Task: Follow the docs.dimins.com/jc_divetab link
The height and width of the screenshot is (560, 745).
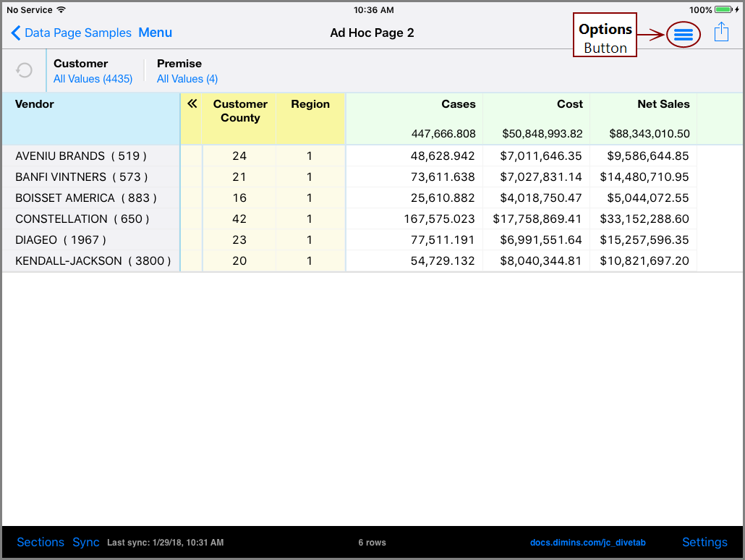Action: [587, 542]
